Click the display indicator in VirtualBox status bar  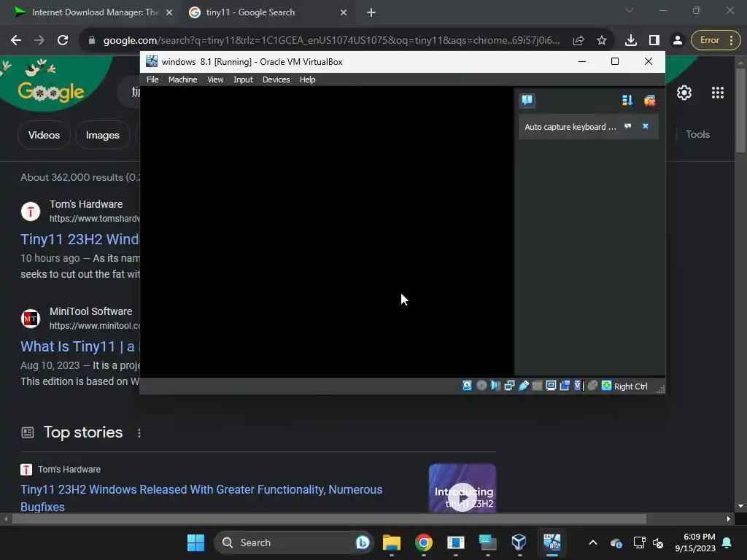(551, 386)
